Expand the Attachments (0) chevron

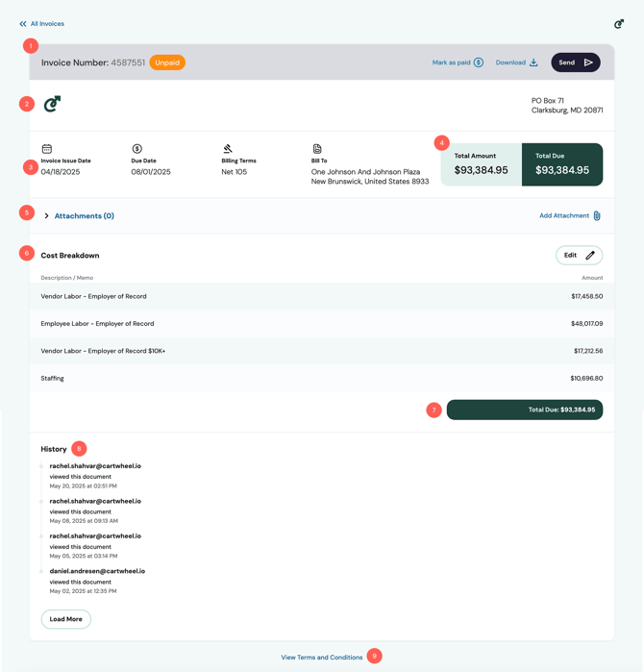coord(46,215)
